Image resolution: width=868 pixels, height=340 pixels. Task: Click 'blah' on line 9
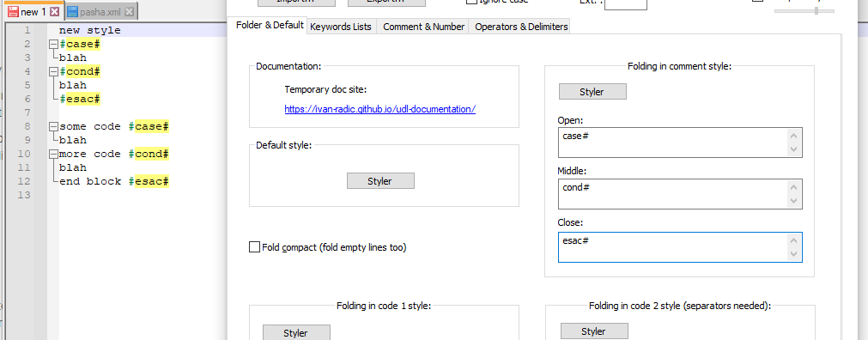click(x=72, y=140)
